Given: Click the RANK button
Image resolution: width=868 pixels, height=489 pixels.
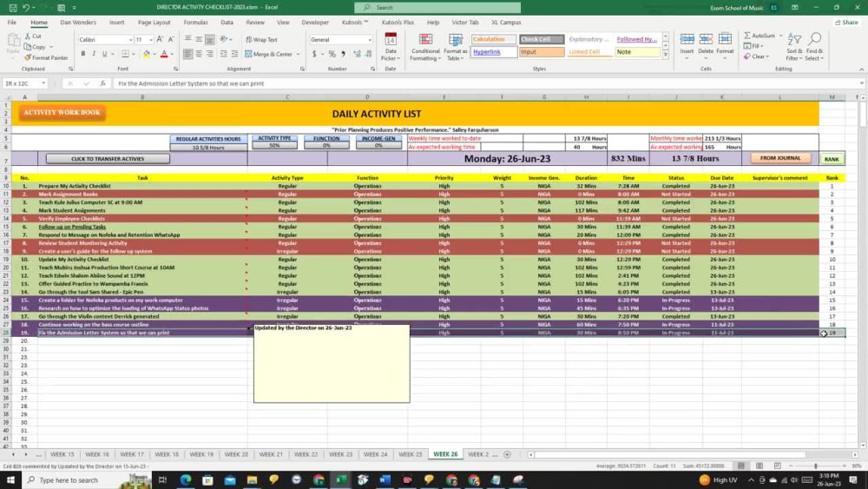Looking at the screenshot, I should click(x=832, y=159).
